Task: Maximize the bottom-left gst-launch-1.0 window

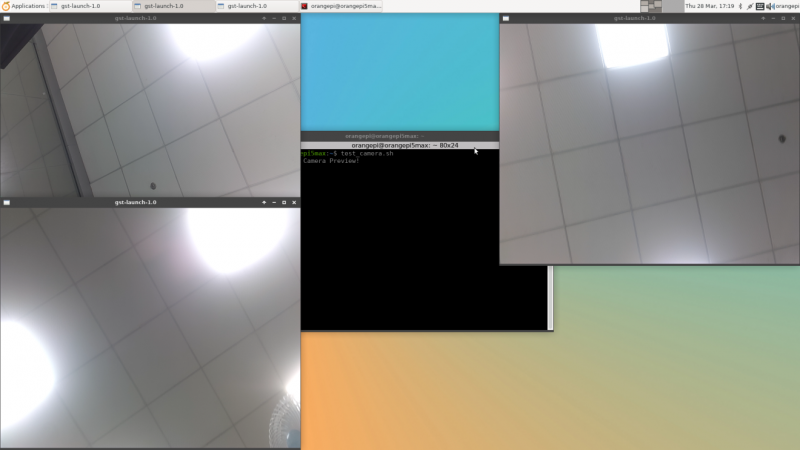Action: click(284, 202)
